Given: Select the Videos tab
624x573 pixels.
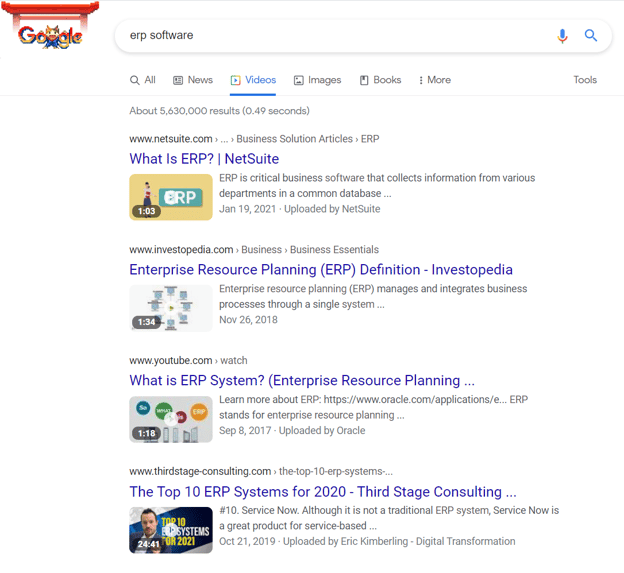Looking at the screenshot, I should [253, 80].
